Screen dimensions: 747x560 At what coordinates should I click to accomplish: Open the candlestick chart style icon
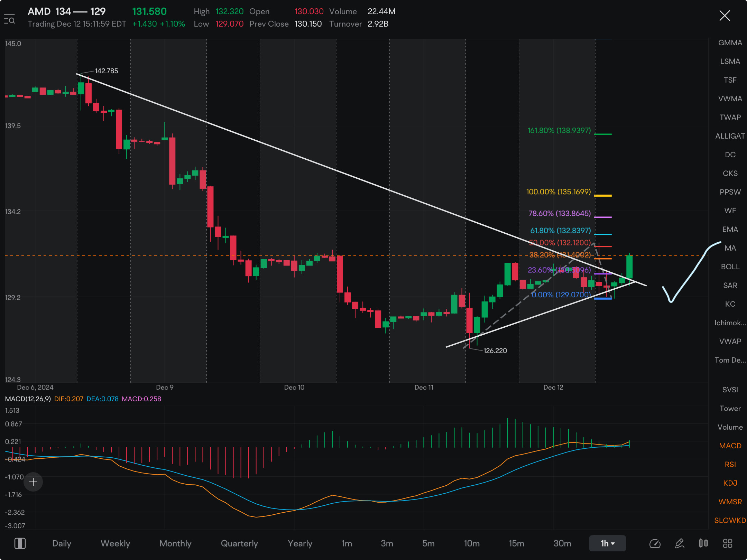point(703,543)
